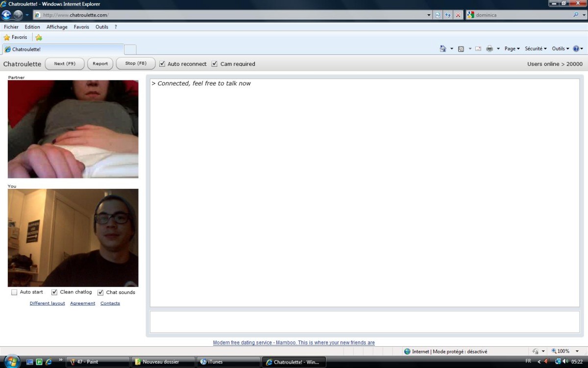
Task: Click the Internet zone globe icon
Action: pyautogui.click(x=407, y=351)
